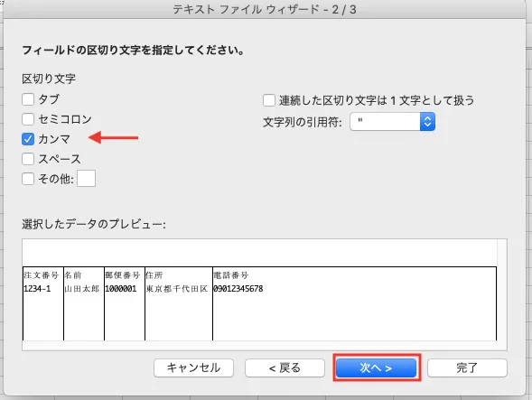Focus the その他 custom delimiter field

click(x=86, y=179)
